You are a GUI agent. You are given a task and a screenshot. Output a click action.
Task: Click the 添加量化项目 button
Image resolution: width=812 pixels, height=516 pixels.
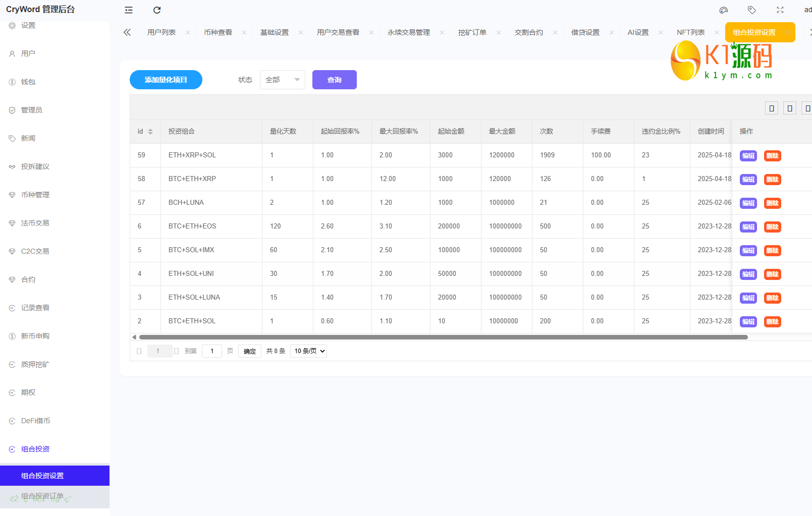click(x=166, y=80)
